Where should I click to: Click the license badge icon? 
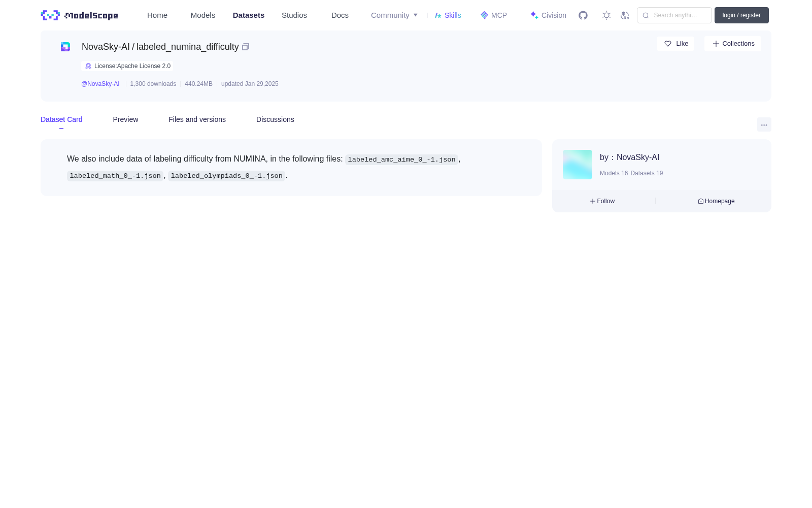pyautogui.click(x=88, y=66)
